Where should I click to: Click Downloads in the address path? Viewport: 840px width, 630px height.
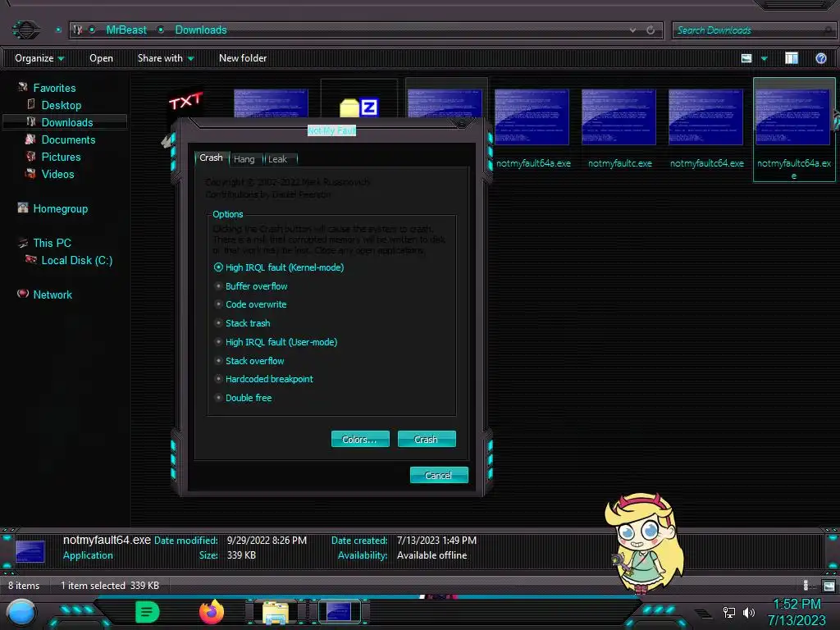[201, 30]
